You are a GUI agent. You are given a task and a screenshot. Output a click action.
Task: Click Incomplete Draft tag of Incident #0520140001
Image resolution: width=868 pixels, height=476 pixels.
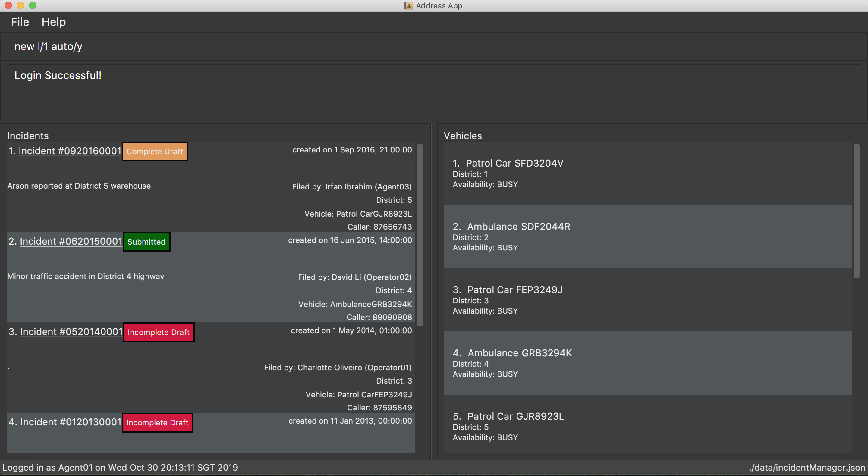click(159, 333)
